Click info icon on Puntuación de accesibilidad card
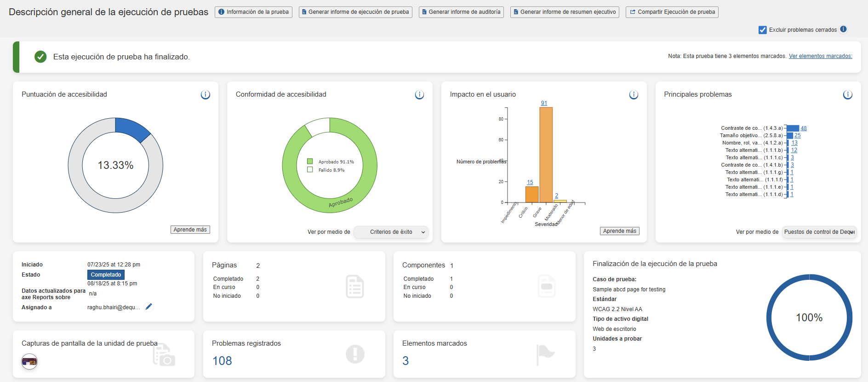The height and width of the screenshot is (382, 868). point(205,95)
